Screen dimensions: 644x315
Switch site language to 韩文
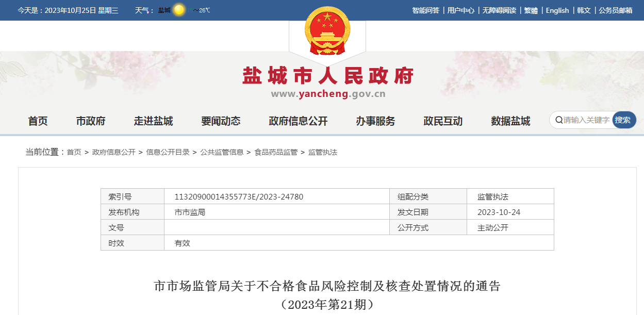tap(584, 10)
